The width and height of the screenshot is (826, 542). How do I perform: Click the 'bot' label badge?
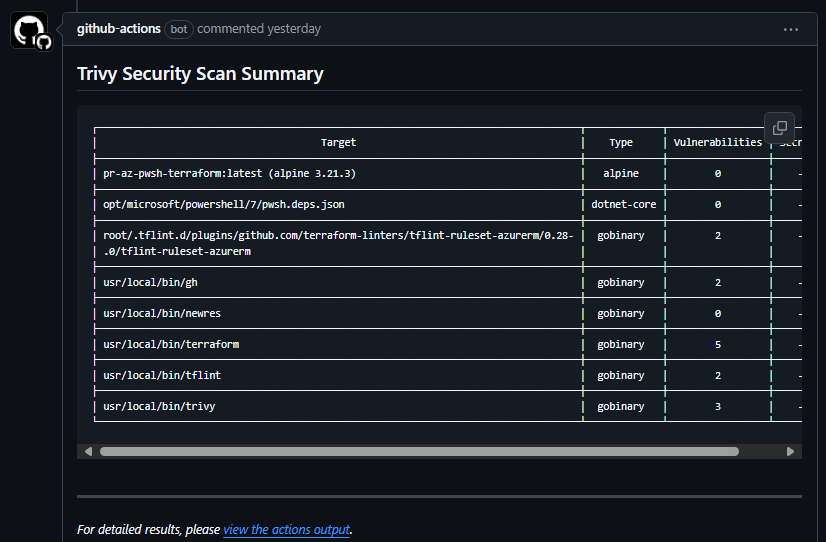179,29
